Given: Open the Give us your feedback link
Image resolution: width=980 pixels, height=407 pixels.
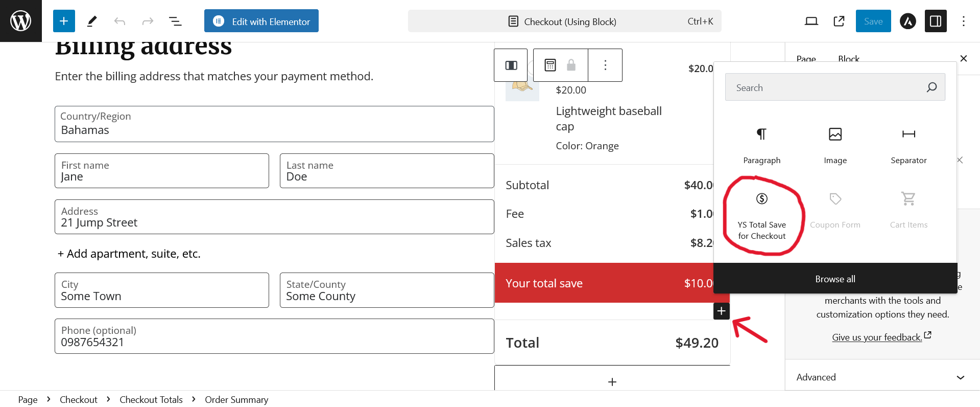Looking at the screenshot, I should tap(877, 337).
